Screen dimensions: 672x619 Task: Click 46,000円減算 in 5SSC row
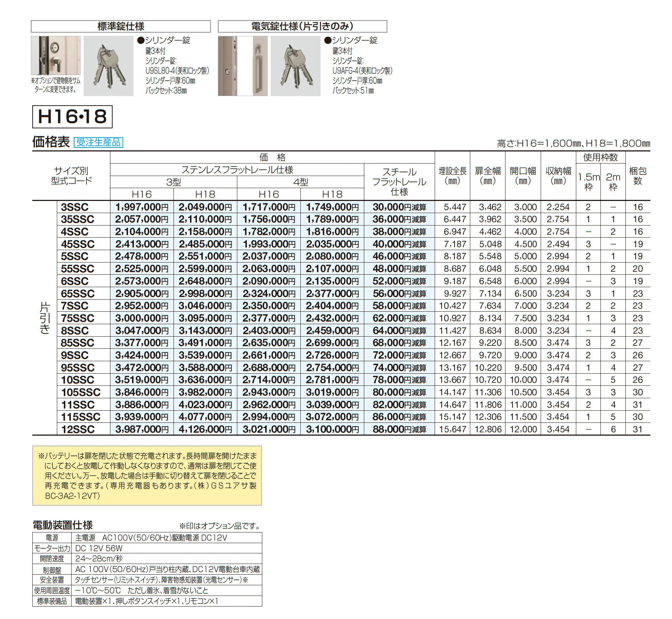tap(399, 256)
